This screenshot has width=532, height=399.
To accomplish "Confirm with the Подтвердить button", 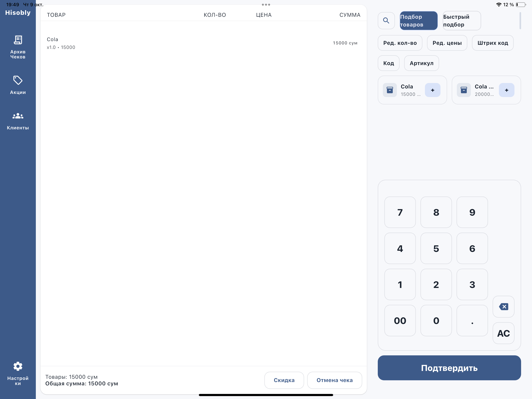I will pyautogui.click(x=449, y=368).
